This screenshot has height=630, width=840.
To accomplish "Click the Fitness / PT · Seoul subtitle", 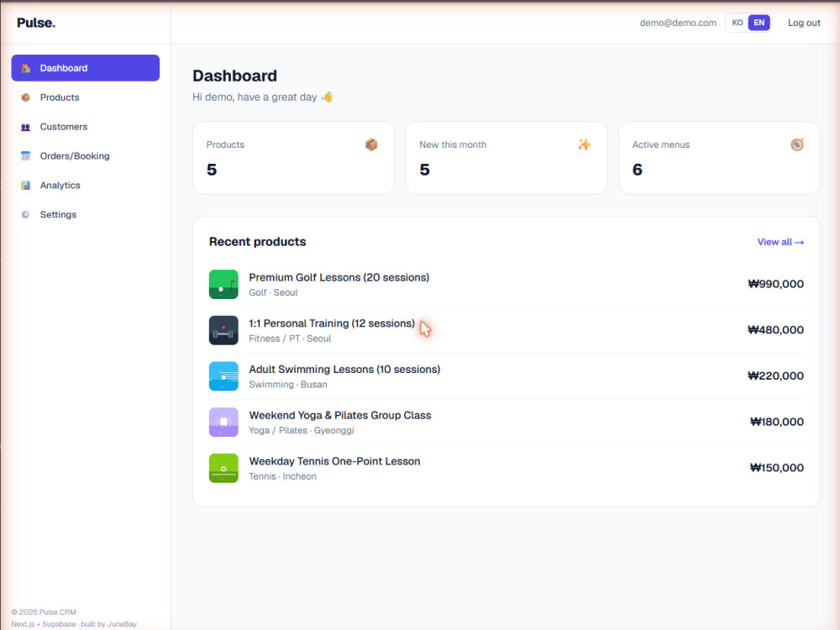I will (290, 339).
